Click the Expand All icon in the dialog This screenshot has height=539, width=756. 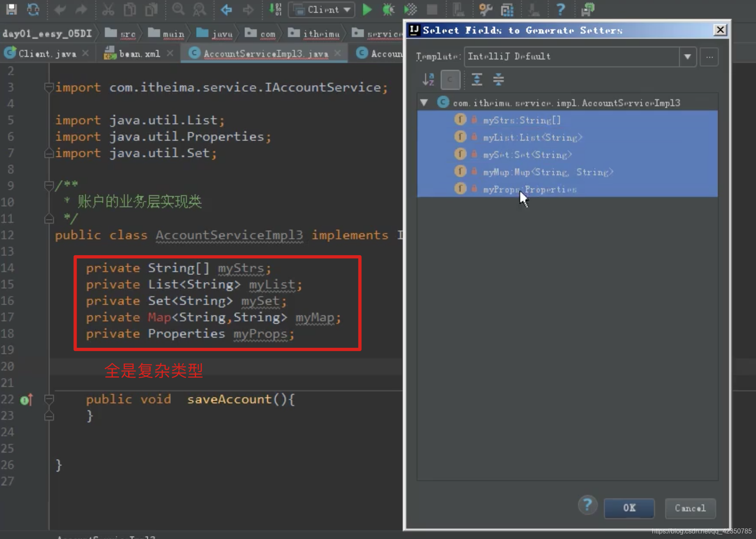coord(477,79)
